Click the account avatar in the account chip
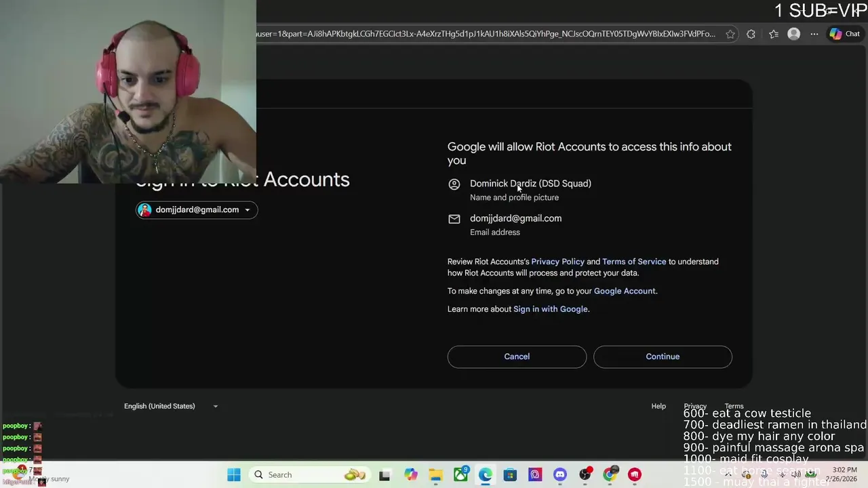The image size is (868, 488). pos(144,210)
